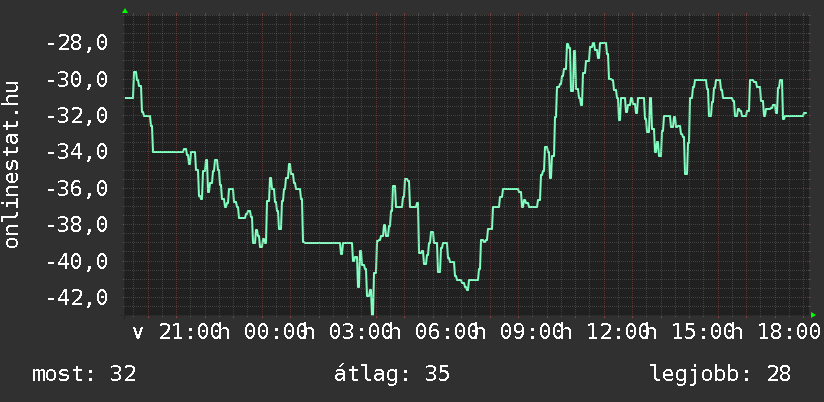Click the 00:00h time label
The height and width of the screenshot is (402, 824).
coord(274,331)
